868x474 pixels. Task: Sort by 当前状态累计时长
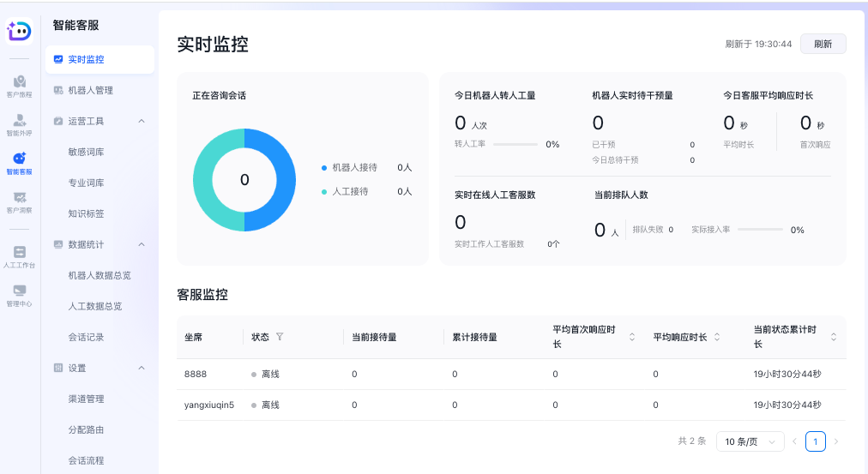pyautogui.click(x=834, y=337)
